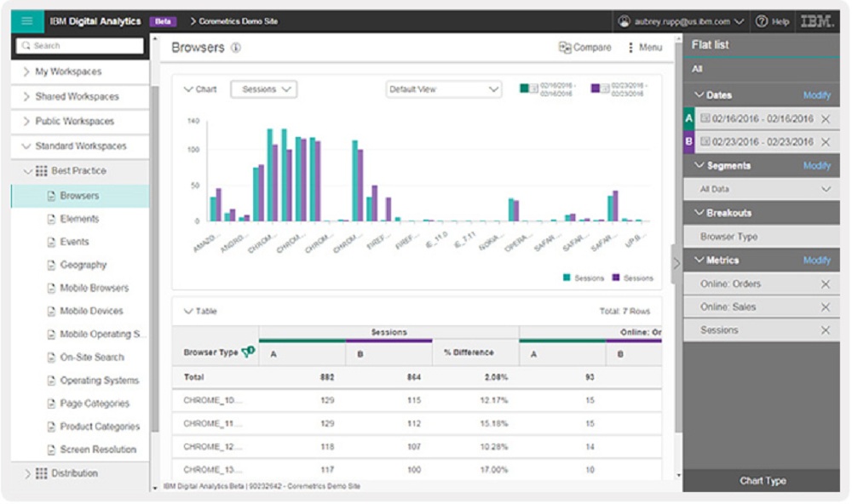This screenshot has height=504, width=852.
Task: Click the Best Practice grid icon
Action: pos(41,171)
